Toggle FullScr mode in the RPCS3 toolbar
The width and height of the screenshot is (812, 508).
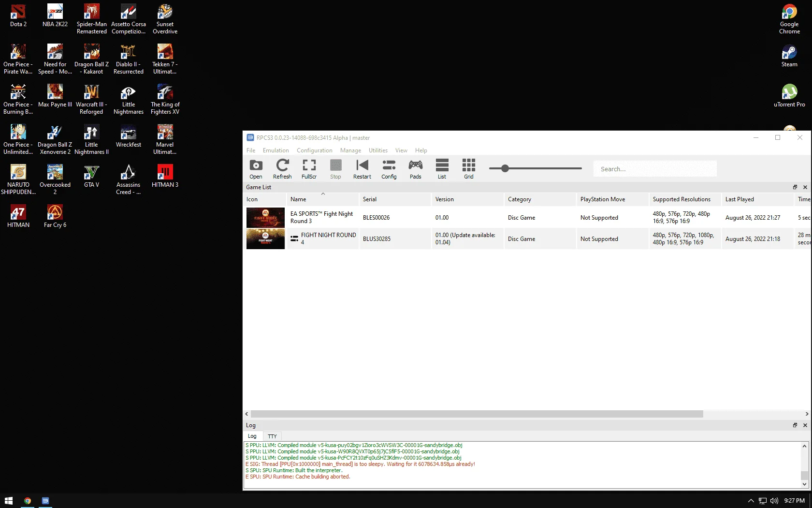309,169
